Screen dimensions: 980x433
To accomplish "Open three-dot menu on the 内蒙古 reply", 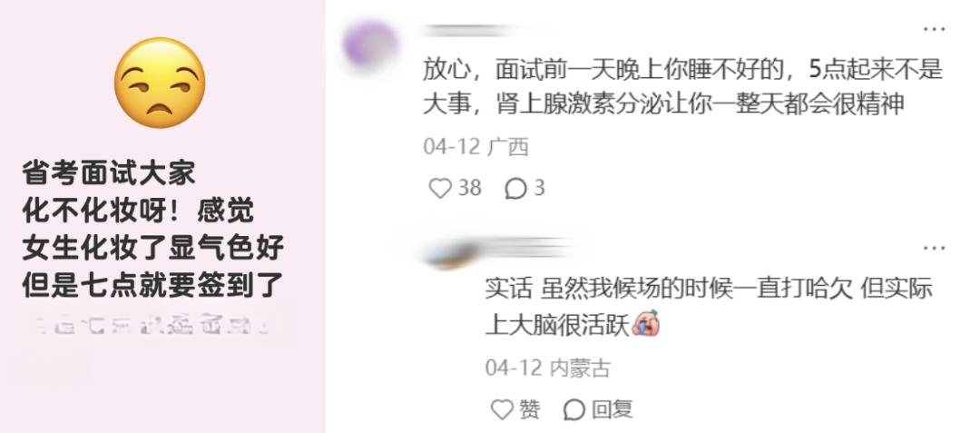I will point(934,248).
